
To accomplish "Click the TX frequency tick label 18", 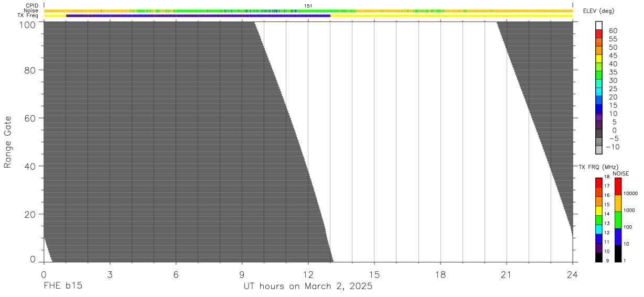I will [x=607, y=177].
